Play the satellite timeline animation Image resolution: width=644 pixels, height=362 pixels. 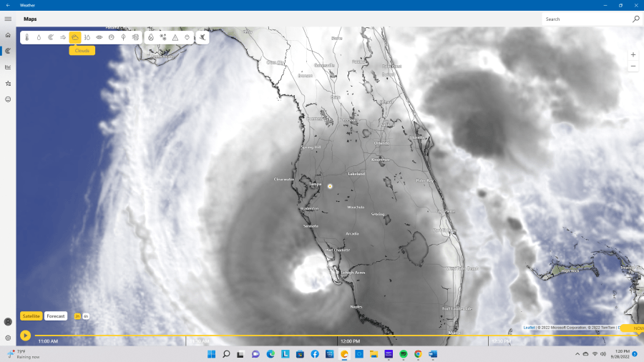tap(26, 335)
